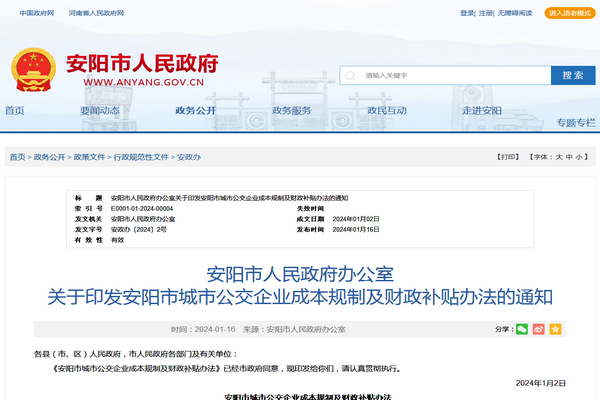
Task: Share article via WeChat icon
Action: (522, 329)
